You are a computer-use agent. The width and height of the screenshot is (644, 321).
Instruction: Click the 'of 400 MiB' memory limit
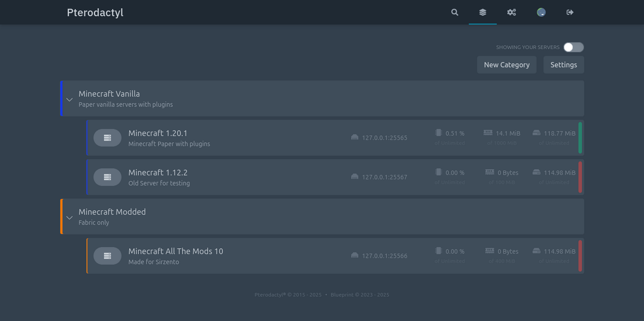tap(502, 261)
